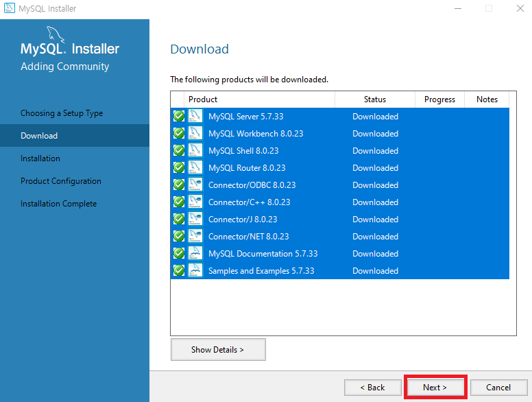Screen dimensions: 532x402
Task: Click the MySQL dolphin logo in sidebar
Action: (56, 34)
